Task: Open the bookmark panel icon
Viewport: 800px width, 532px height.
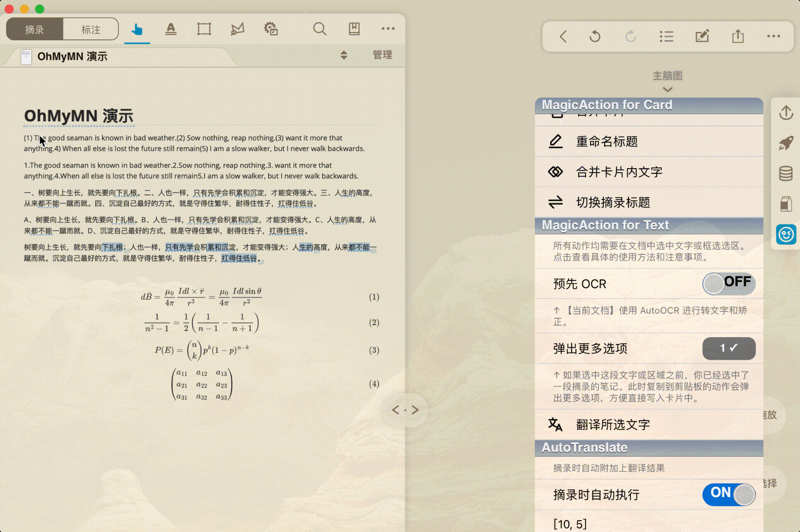Action: tap(354, 29)
